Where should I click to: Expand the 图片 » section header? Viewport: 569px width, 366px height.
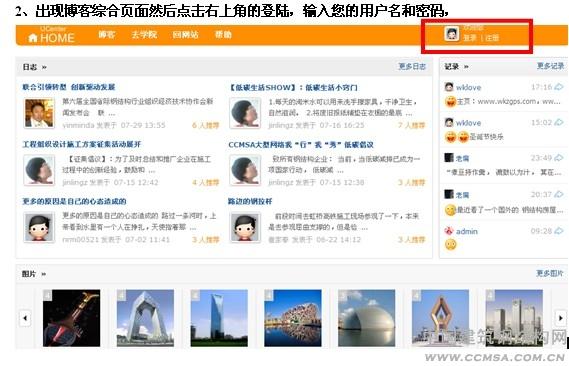(x=34, y=274)
